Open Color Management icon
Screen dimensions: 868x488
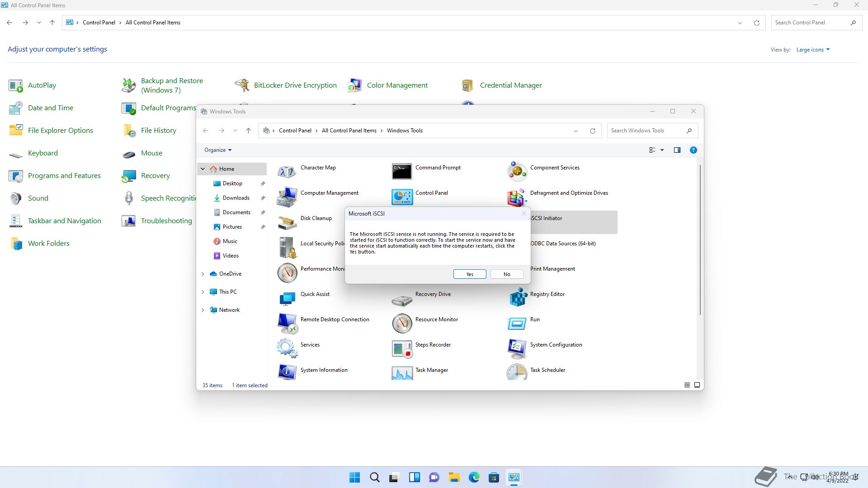tap(355, 85)
